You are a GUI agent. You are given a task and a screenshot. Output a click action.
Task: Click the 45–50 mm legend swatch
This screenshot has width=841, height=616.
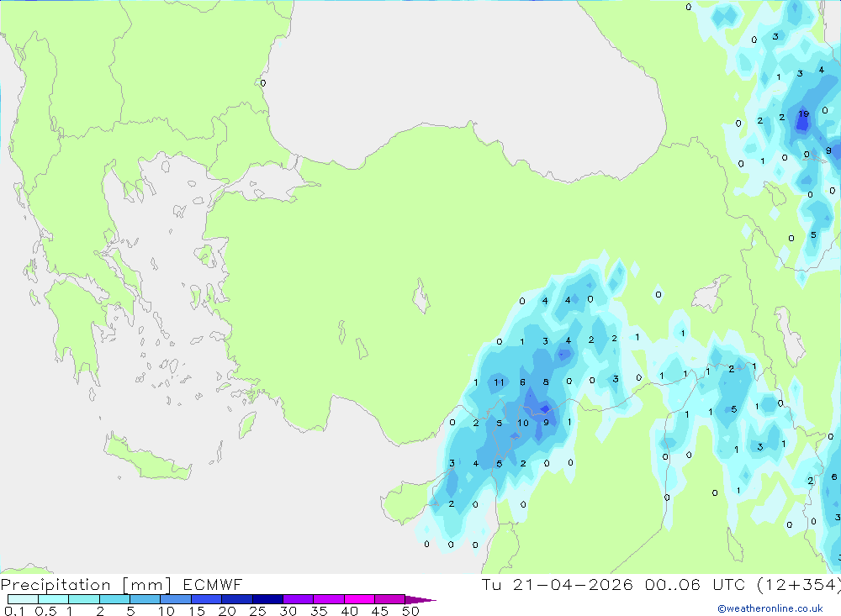pos(389,599)
